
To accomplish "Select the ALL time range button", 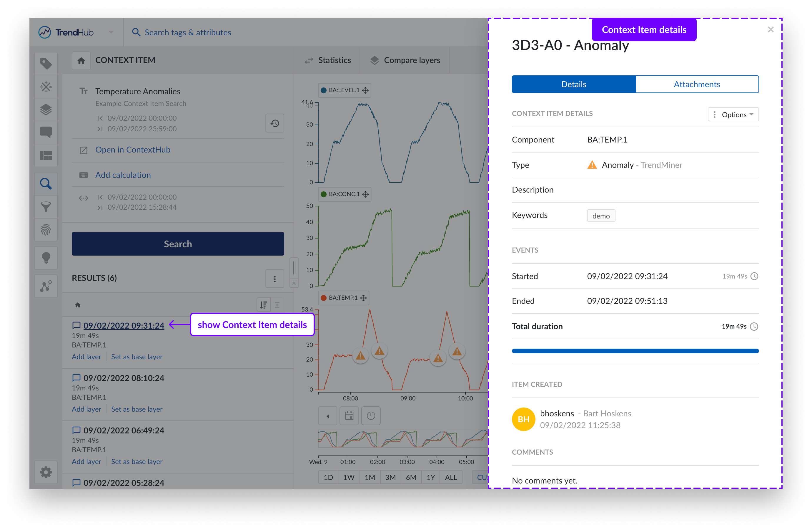I will point(450,477).
